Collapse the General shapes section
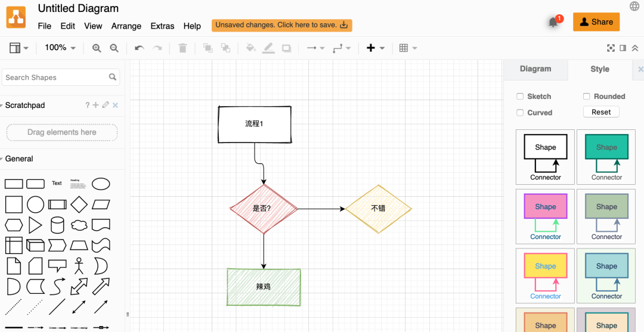This screenshot has height=332, width=644. point(19,159)
